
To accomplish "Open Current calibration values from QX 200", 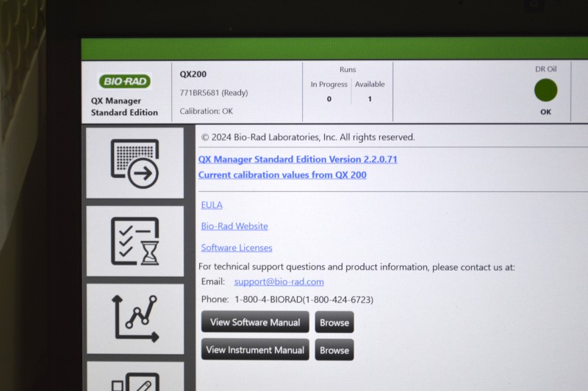I will coord(282,175).
